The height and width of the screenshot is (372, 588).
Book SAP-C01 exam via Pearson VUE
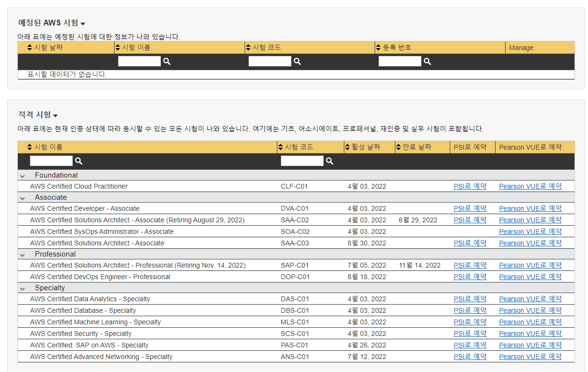[x=530, y=265]
